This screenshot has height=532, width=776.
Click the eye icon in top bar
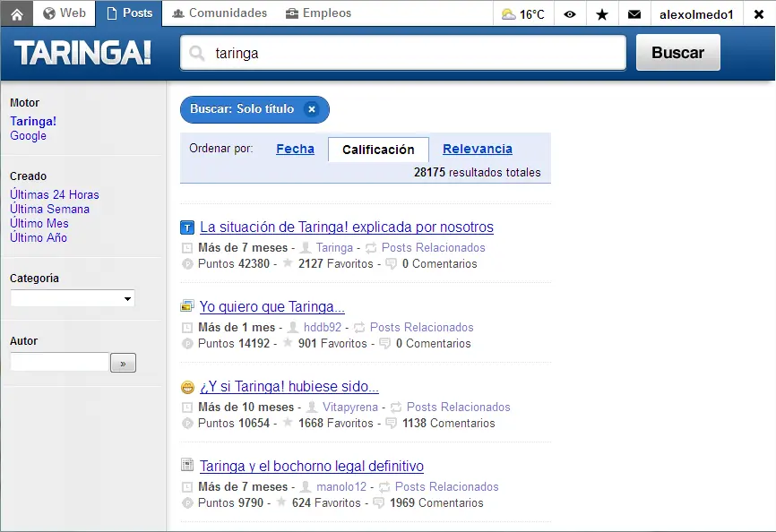(x=570, y=13)
